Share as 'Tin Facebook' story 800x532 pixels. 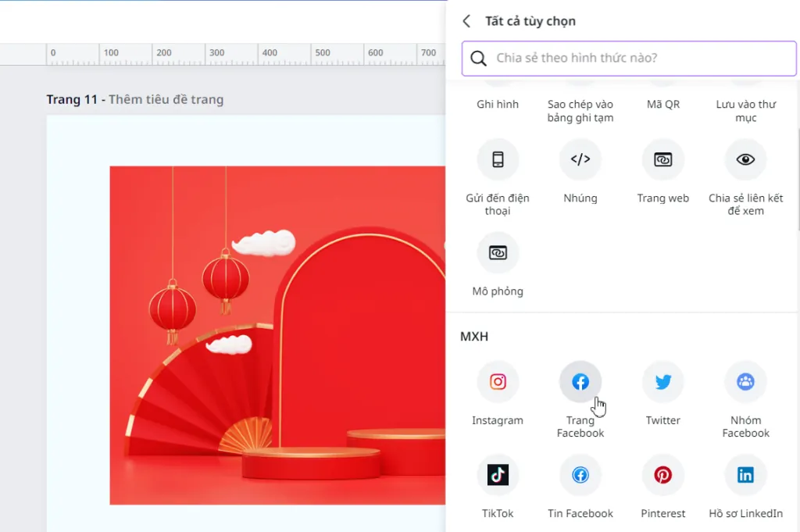(x=580, y=476)
